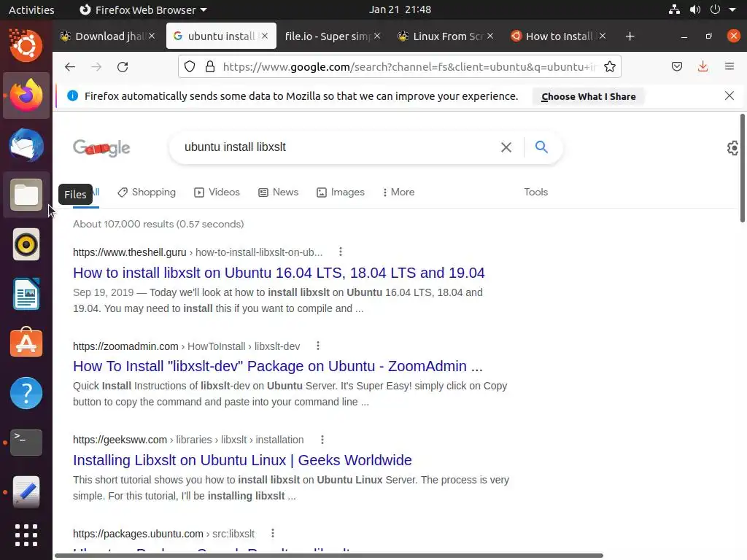This screenshot has width=747, height=560.
Task: Select the Videos search filter
Action: click(x=217, y=192)
